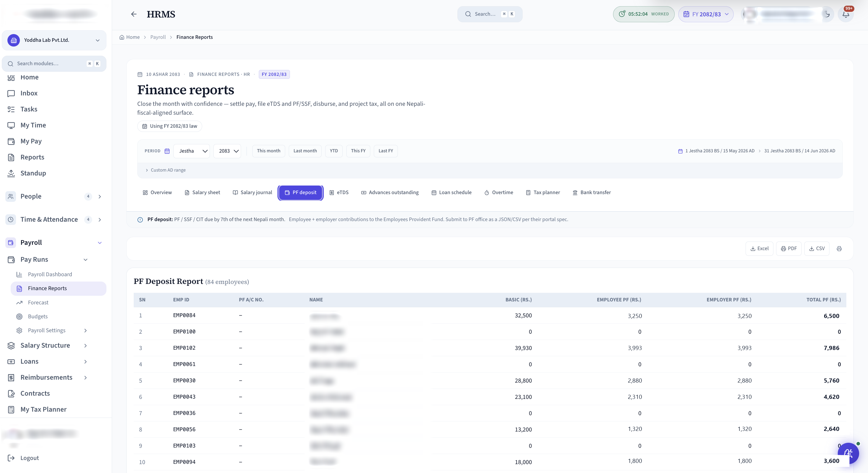Open My Pay in the sidebar

54,141
